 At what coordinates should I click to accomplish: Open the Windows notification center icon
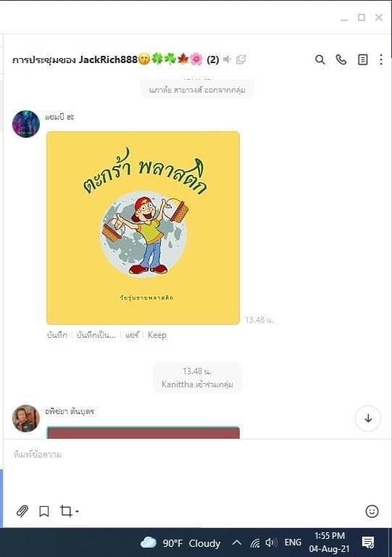pos(368,542)
